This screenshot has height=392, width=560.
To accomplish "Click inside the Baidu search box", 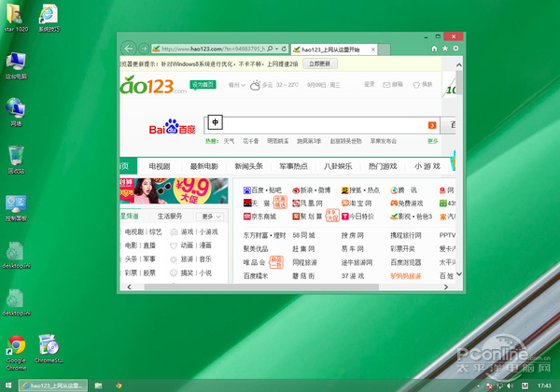I will pos(321,125).
